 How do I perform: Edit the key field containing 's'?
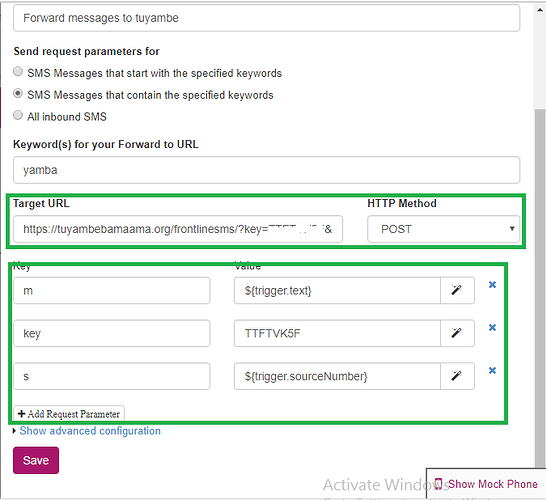pos(111,376)
